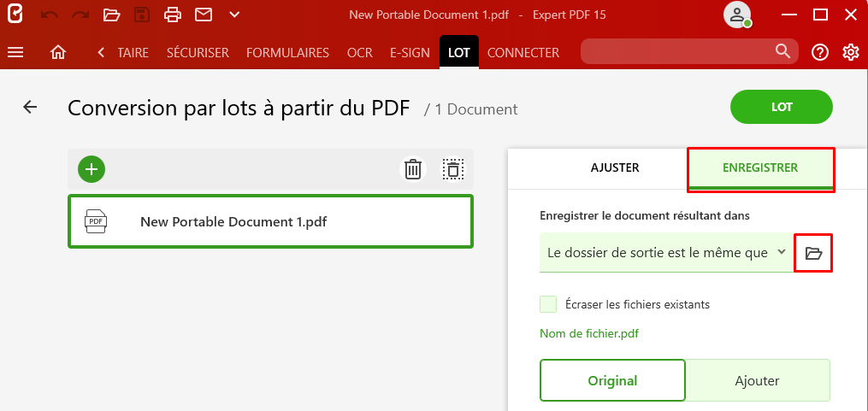Switch to the AJUSTER tab
This screenshot has height=411, width=868.
tap(615, 167)
